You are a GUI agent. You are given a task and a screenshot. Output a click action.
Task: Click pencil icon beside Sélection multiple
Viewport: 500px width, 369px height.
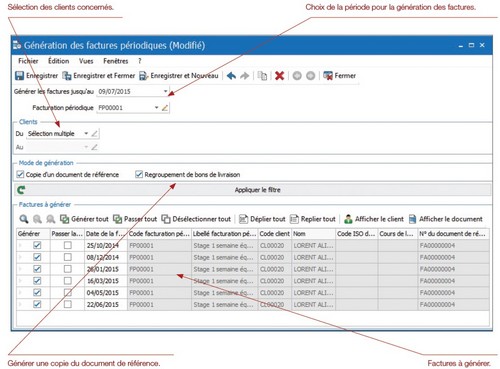pyautogui.click(x=94, y=134)
